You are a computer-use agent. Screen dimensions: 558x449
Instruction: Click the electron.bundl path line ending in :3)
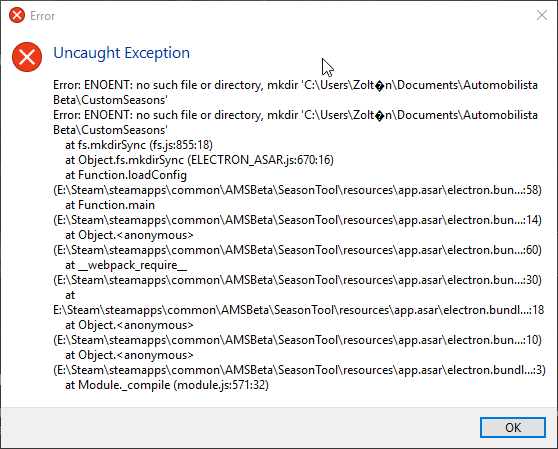[x=299, y=370]
